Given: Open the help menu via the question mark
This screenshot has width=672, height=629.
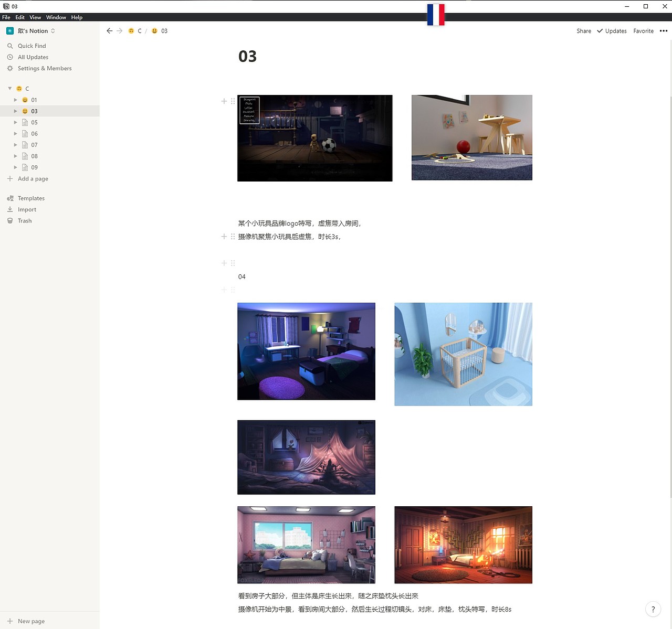Looking at the screenshot, I should [x=653, y=609].
